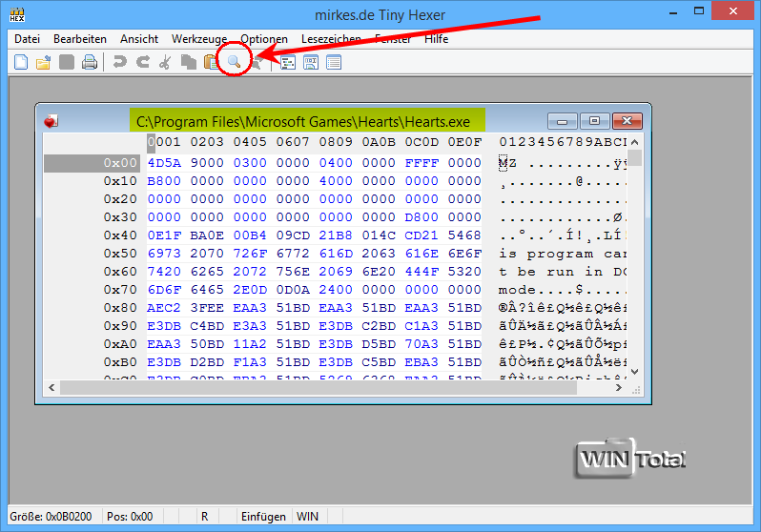
Task: Click the document icon of Hearts.exe window
Action: click(x=51, y=121)
